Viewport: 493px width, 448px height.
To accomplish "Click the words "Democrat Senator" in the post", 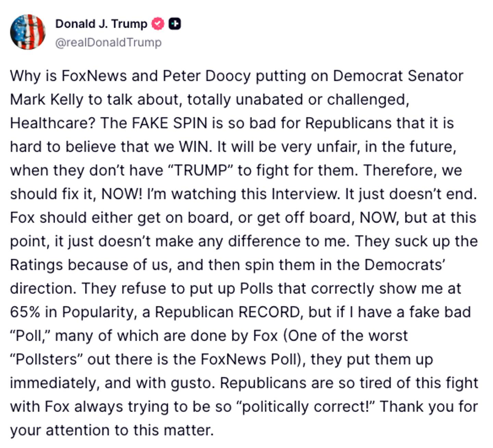I will click(x=398, y=76).
